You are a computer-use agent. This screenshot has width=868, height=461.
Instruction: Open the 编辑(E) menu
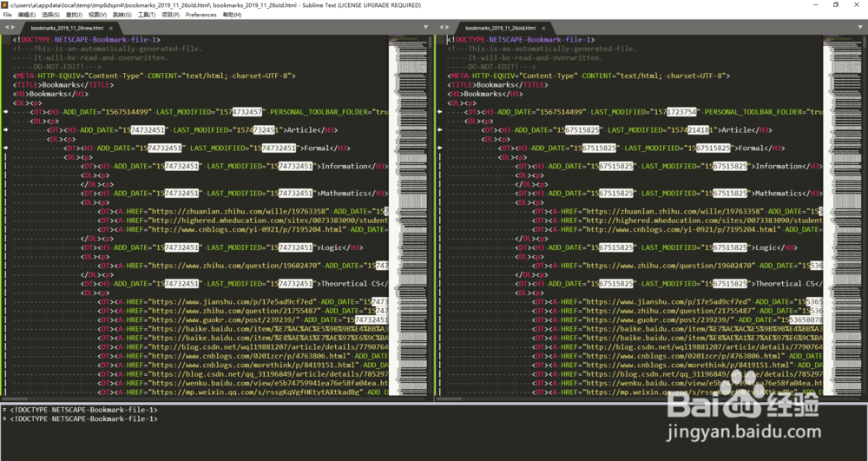click(27, 15)
